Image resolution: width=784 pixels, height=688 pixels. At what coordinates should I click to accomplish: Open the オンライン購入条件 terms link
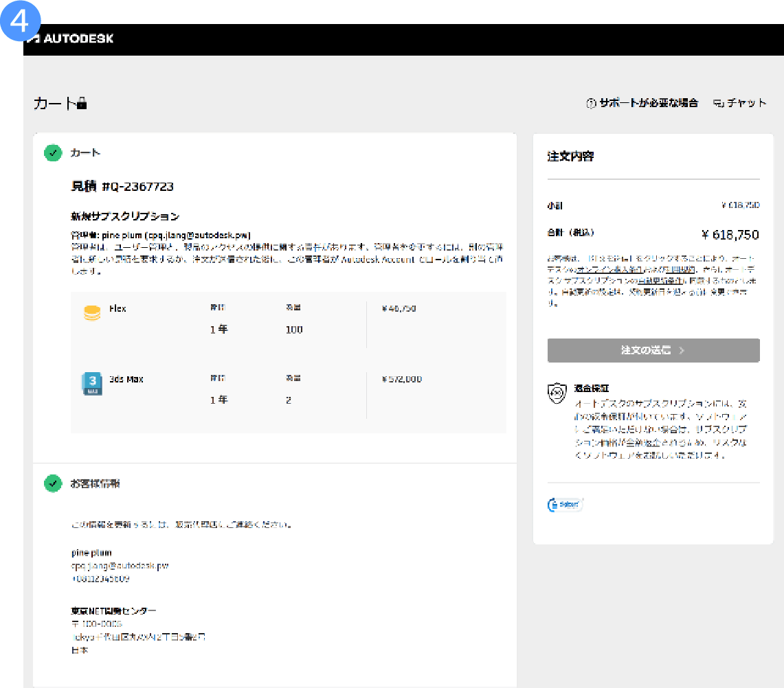coord(609,269)
